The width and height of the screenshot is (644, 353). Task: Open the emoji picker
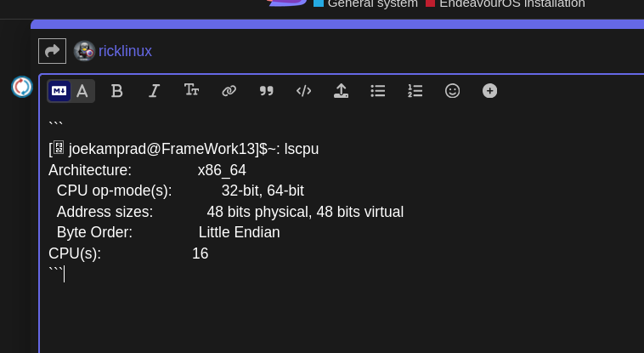point(453,91)
